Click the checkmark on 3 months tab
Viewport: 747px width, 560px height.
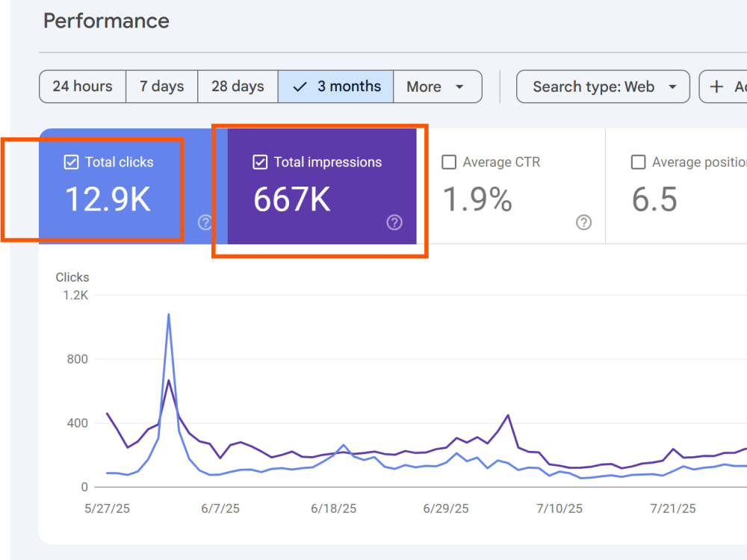pyautogui.click(x=300, y=87)
